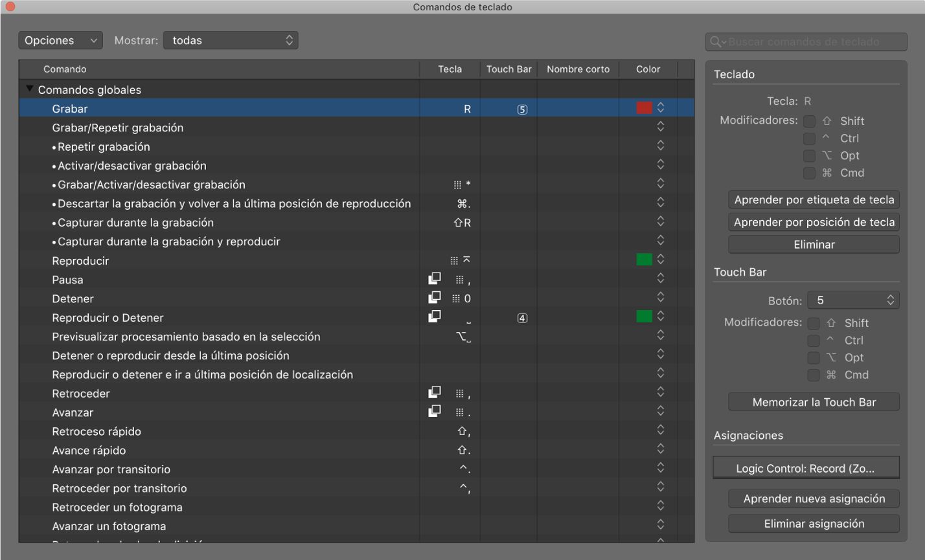This screenshot has height=560, width=925.
Task: Select Activar/desactivar grabación row
Action: 356,165
